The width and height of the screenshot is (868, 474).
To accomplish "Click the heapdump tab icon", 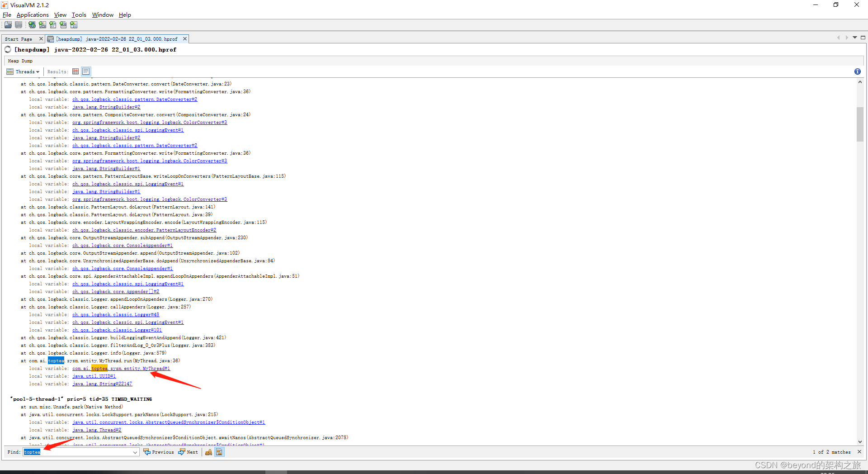I will (51, 39).
